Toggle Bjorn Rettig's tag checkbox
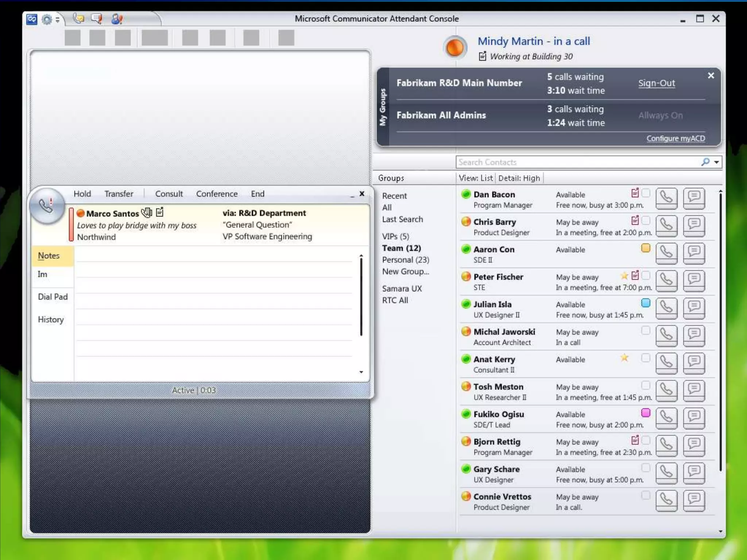The image size is (747, 560). coord(646,440)
